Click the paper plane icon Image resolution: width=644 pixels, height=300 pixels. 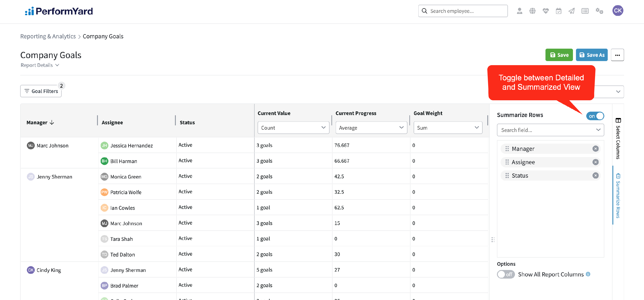point(571,11)
